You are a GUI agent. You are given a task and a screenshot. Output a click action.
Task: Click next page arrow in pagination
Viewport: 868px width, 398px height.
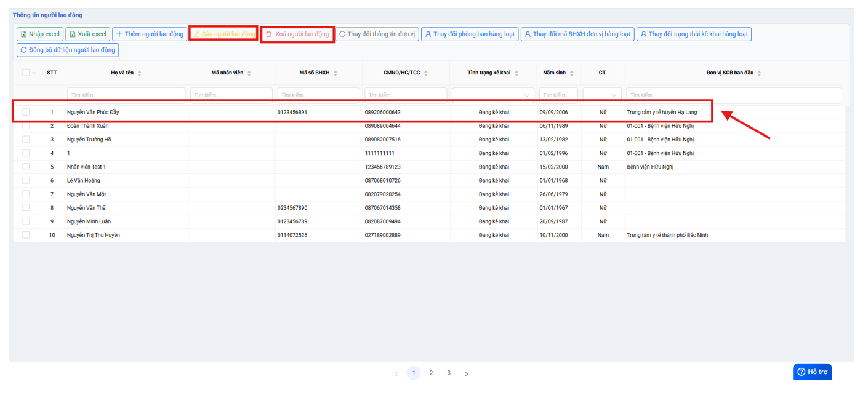coord(467,373)
